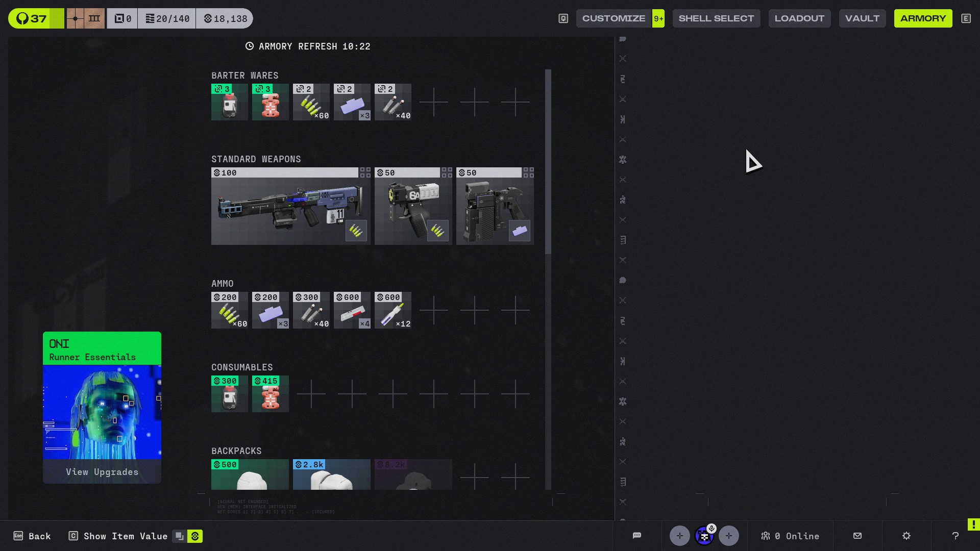
Task: Click the mail envelope icon
Action: pos(857,536)
